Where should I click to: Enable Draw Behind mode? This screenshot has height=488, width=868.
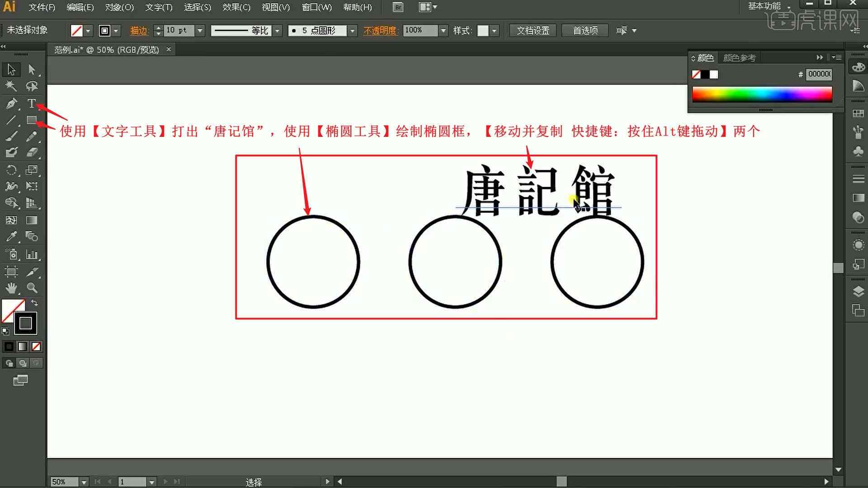pos(23,363)
